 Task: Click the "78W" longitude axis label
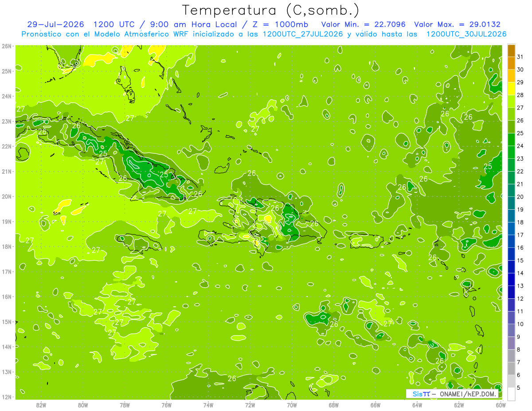[x=125, y=405]
